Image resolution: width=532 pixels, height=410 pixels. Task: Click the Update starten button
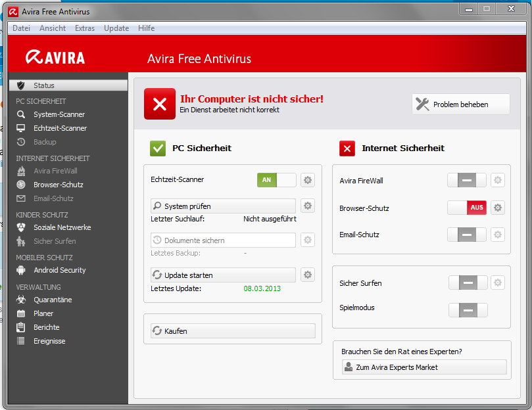coord(223,275)
